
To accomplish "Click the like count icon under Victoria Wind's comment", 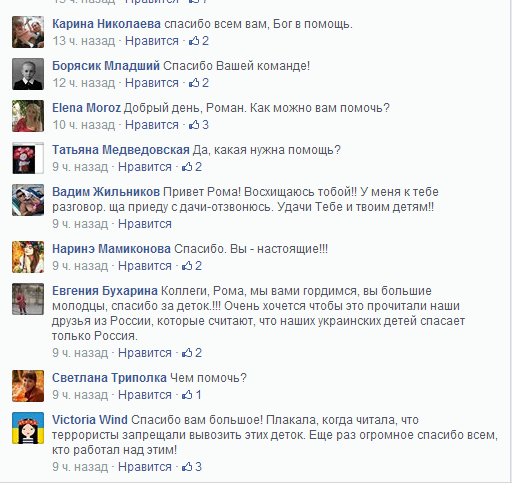I will click(x=187, y=467).
